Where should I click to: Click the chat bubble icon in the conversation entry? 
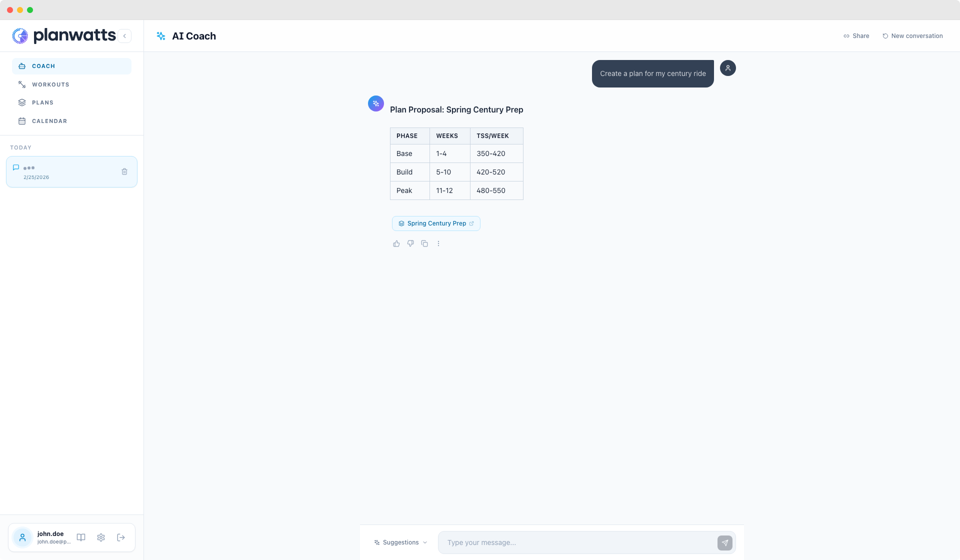(16, 167)
